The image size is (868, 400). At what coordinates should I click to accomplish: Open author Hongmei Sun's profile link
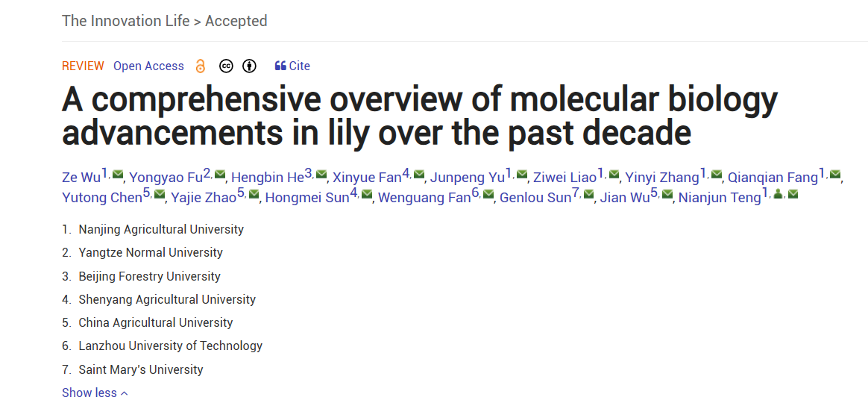pyautogui.click(x=307, y=198)
